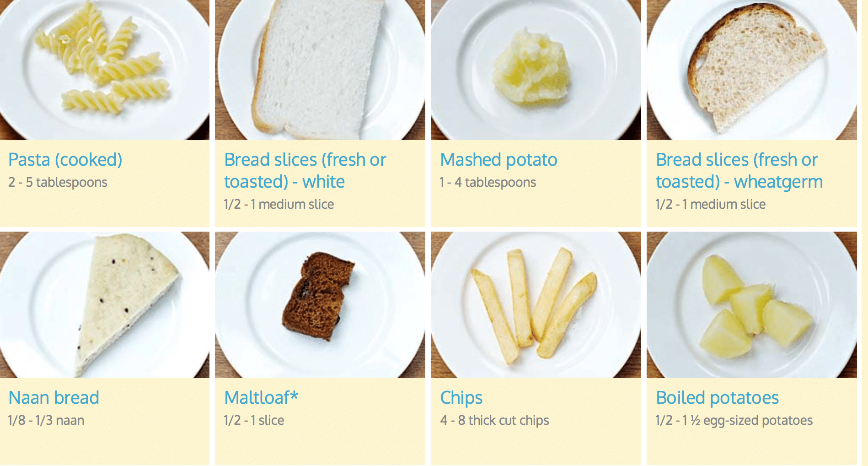Image resolution: width=868 pixels, height=466 pixels.
Task: Select the white bread slice photo
Action: (x=320, y=70)
